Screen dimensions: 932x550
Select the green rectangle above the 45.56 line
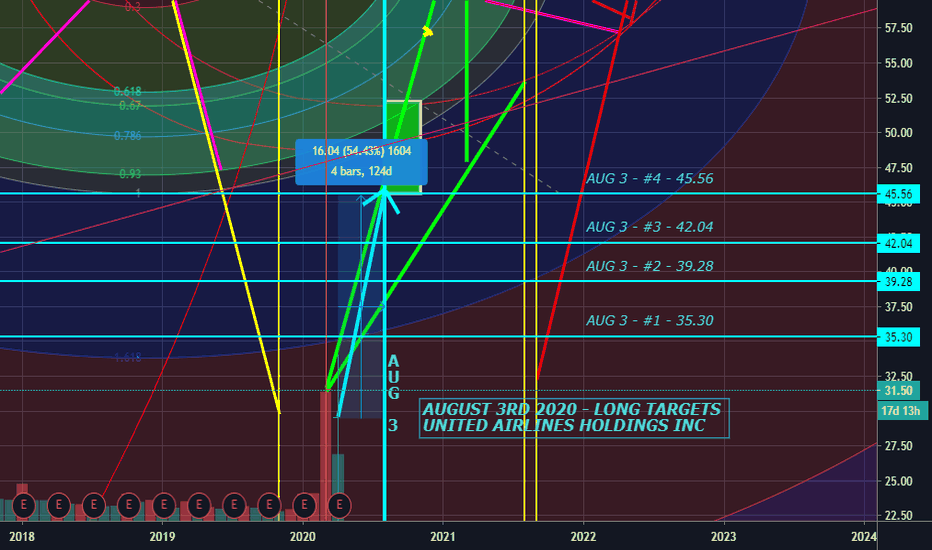click(404, 147)
